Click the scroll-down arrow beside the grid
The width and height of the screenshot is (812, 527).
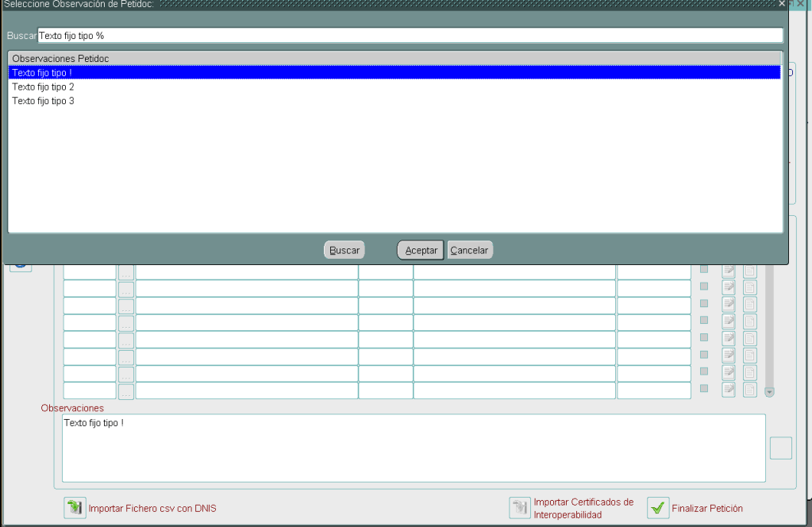768,391
